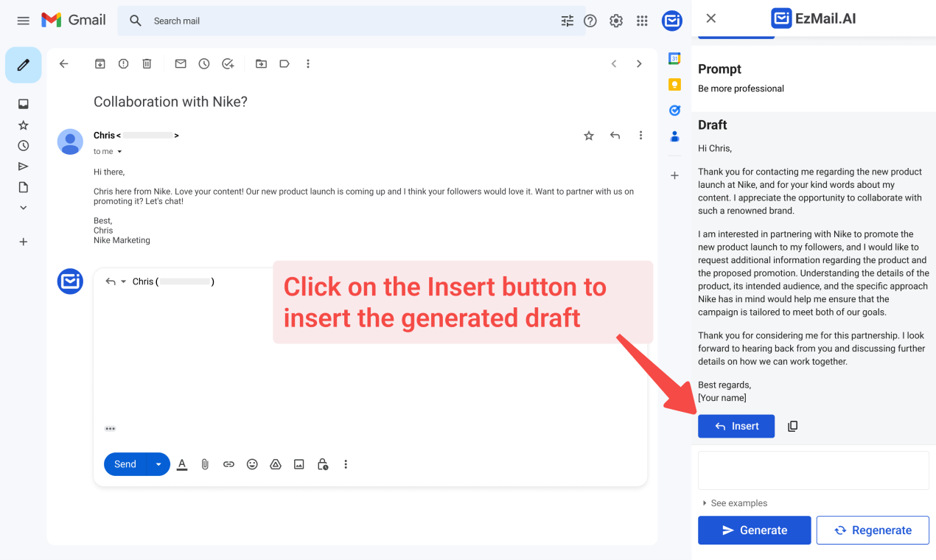Archive this conversation
This screenshot has width=936, height=560.
[100, 64]
